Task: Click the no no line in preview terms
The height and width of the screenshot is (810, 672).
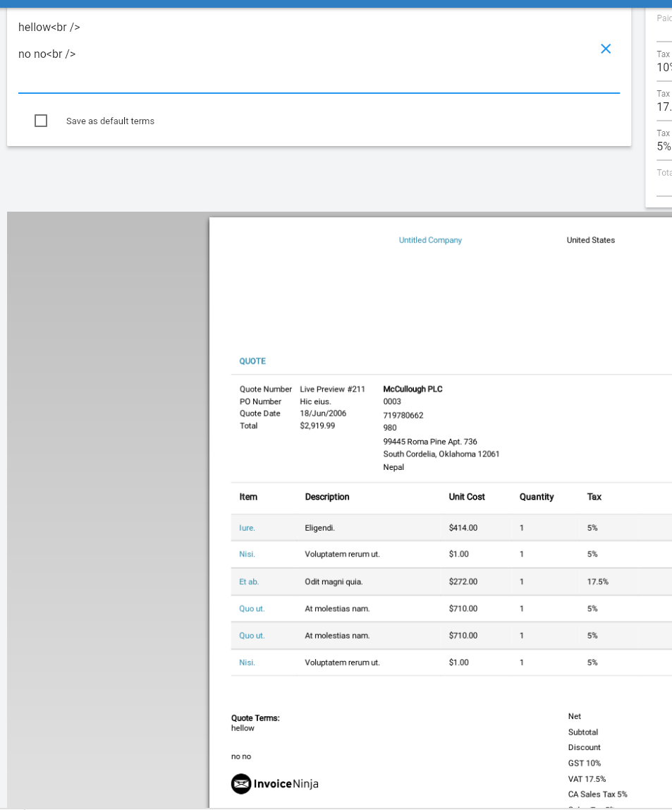Action: (241, 756)
